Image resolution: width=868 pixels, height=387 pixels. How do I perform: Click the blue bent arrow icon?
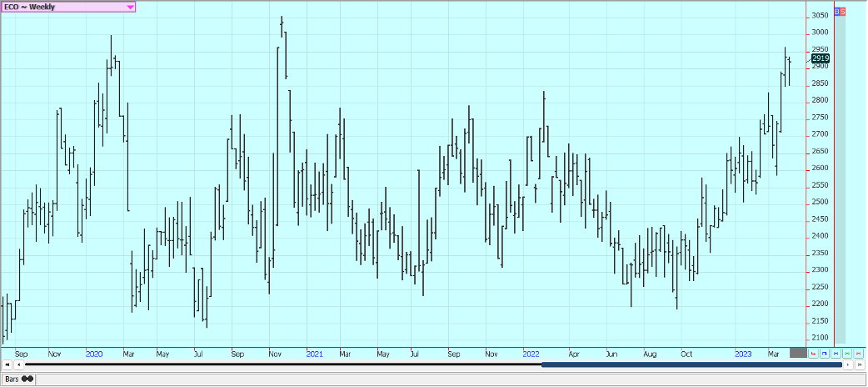825,353
